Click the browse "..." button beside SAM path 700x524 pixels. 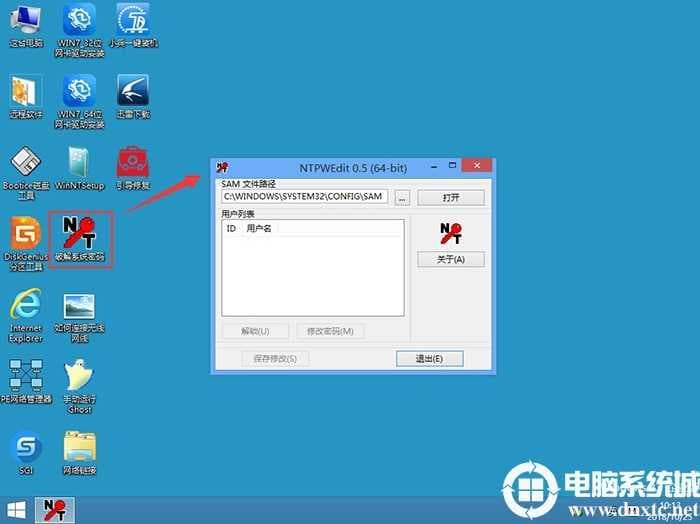pyautogui.click(x=401, y=197)
